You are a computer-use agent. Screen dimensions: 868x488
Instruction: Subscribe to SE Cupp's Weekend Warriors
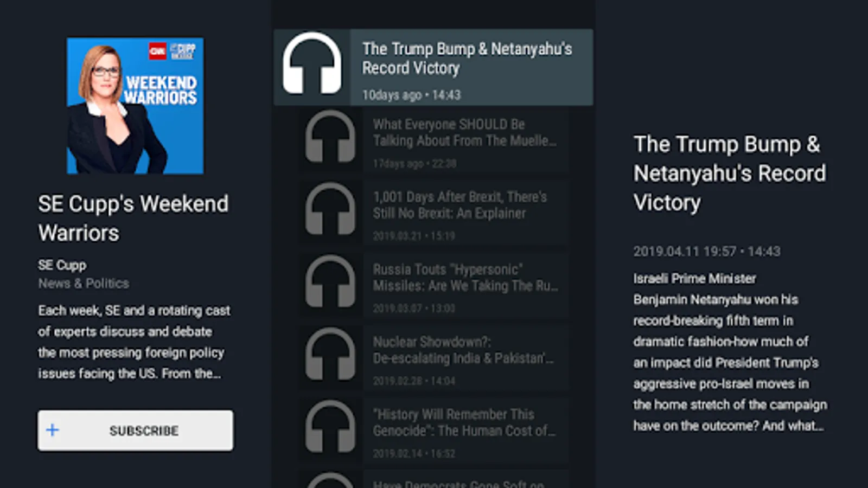click(x=136, y=430)
